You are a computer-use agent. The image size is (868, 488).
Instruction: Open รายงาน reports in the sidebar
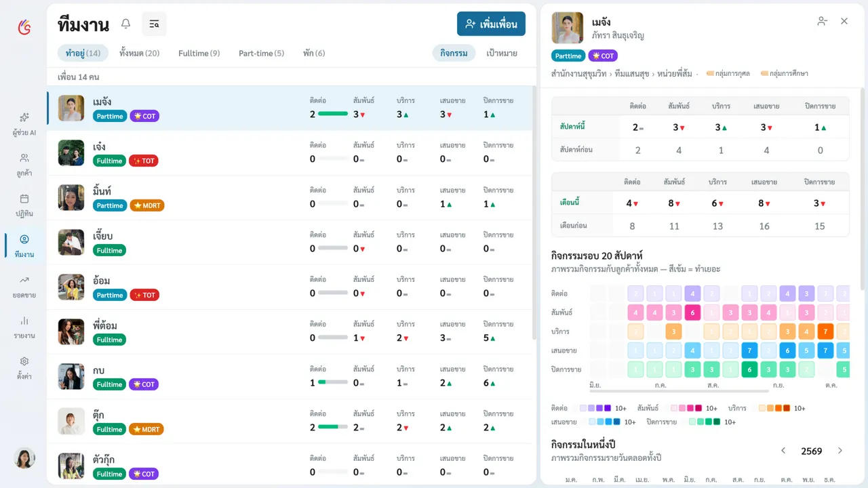[x=24, y=327]
